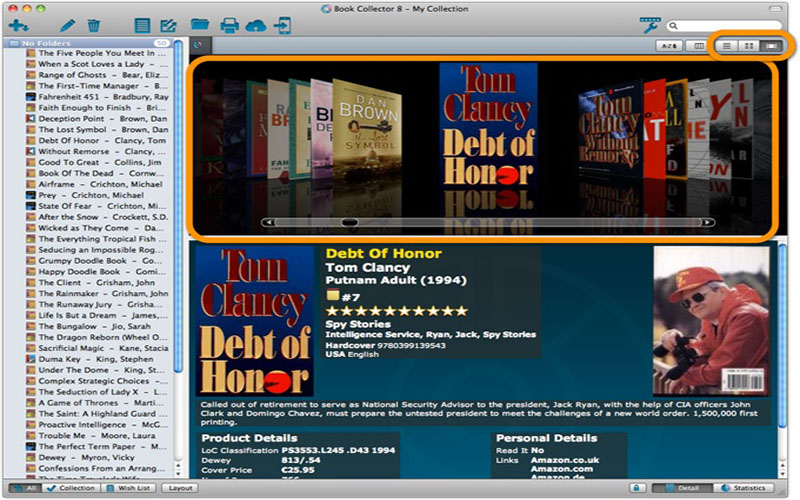Screen dimensions: 800x500
Task: Click the book list scroll down arrow
Action: 178,473
